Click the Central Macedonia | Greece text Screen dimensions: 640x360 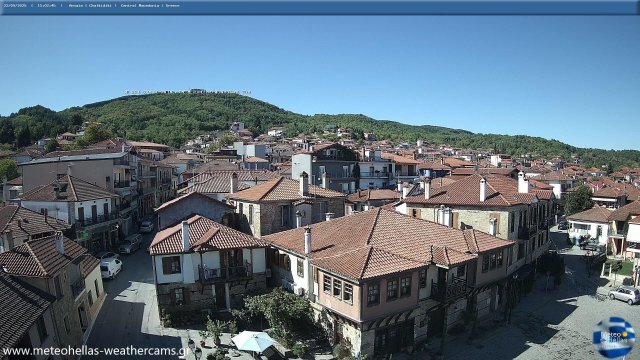150,6
